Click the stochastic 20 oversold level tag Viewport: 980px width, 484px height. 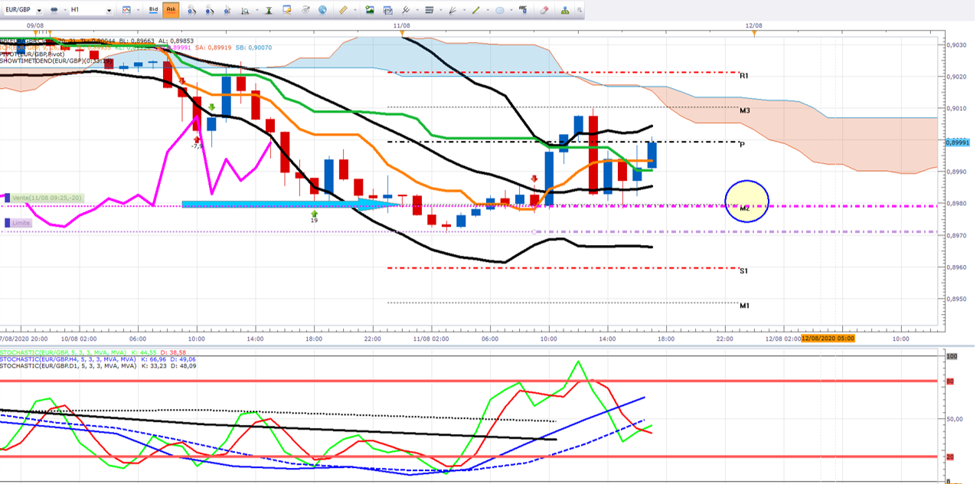click(952, 456)
